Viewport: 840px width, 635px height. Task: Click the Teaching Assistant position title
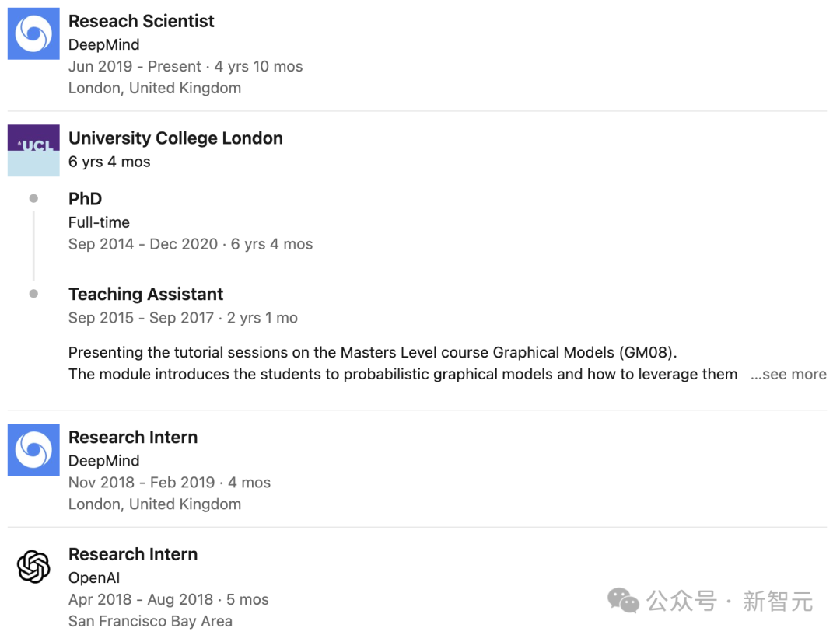[x=145, y=294]
